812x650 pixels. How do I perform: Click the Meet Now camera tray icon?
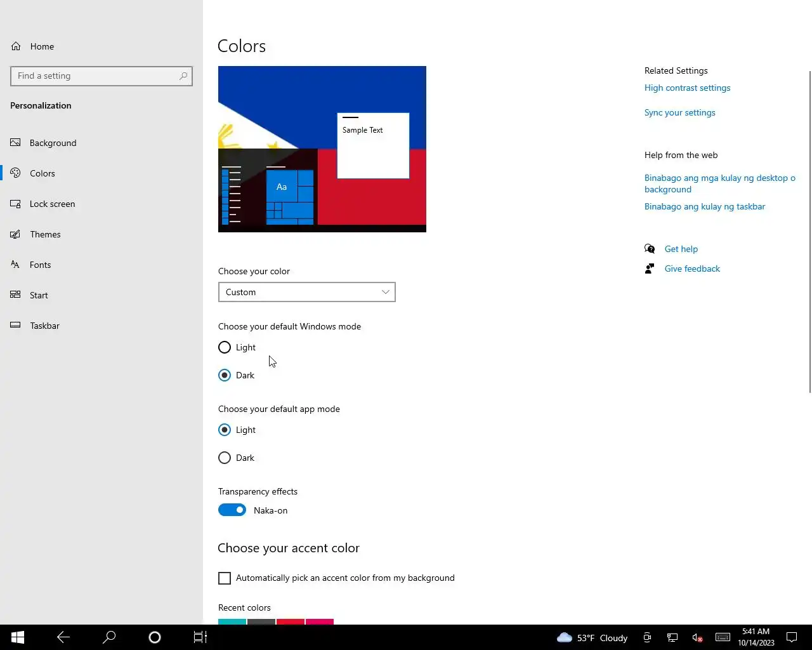[x=647, y=638]
